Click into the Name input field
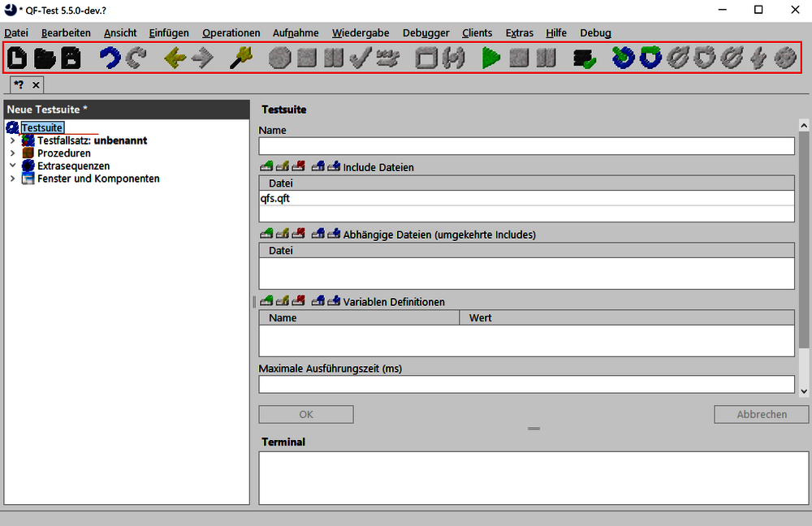This screenshot has width=812, height=526. tap(526, 146)
